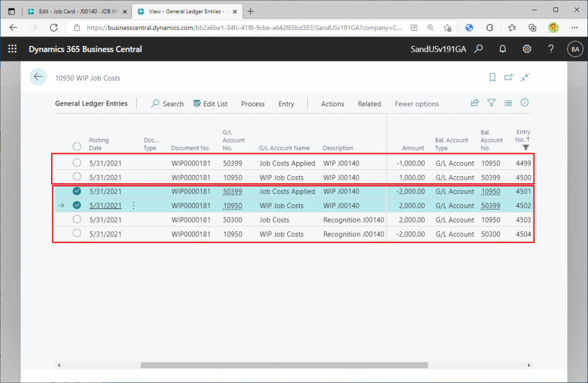588x383 pixels.
Task: Open balancing account link 50399 in entry 4502
Action: [x=490, y=206]
